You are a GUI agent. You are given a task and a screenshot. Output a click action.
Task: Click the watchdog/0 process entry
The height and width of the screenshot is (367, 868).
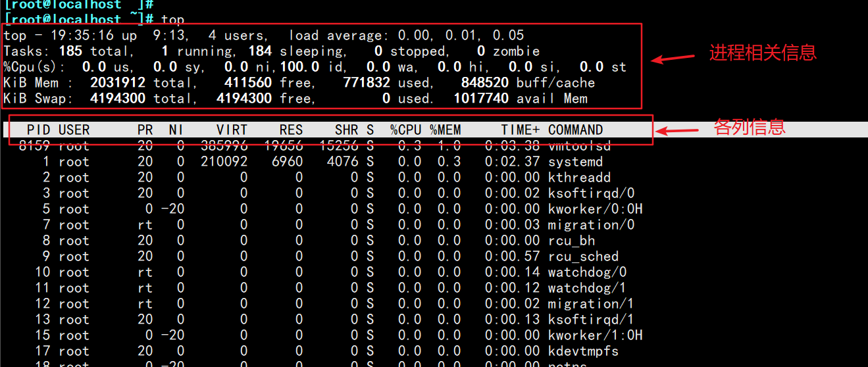pos(587,272)
